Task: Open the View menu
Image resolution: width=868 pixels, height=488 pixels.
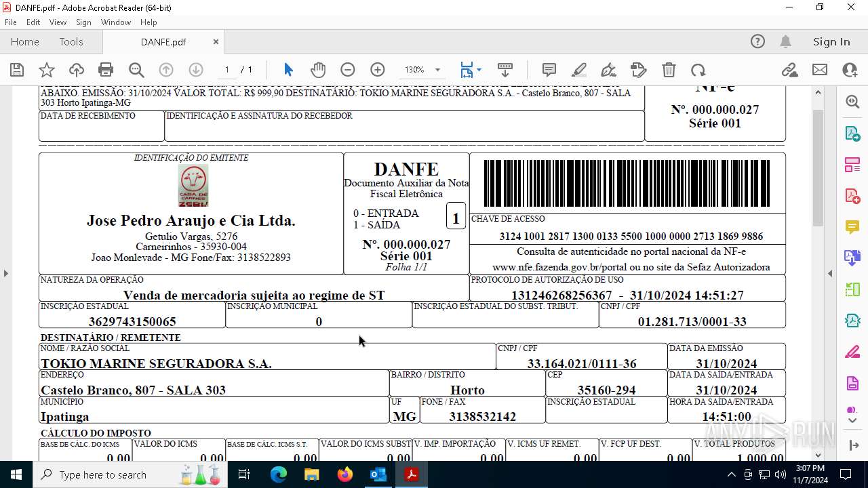Action: click(58, 22)
